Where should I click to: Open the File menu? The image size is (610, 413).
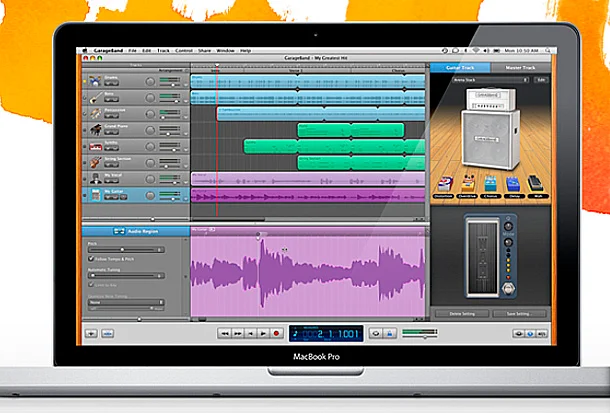coord(132,51)
